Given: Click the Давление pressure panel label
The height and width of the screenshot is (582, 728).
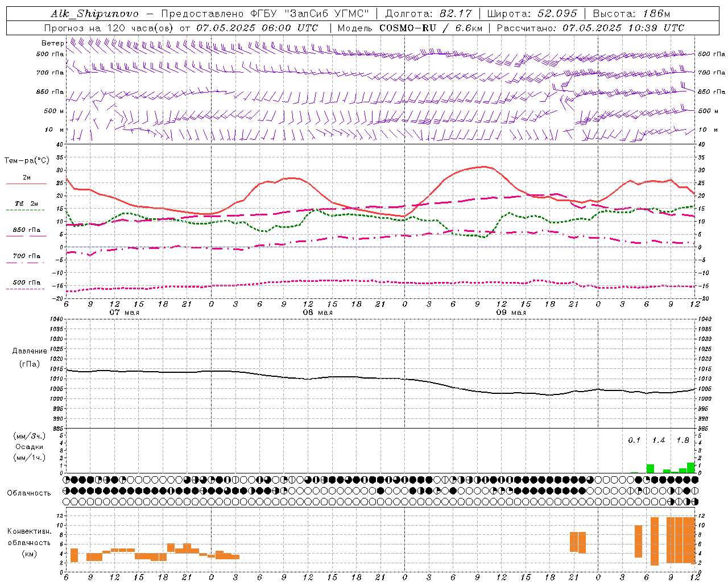Looking at the screenshot, I should [30, 351].
